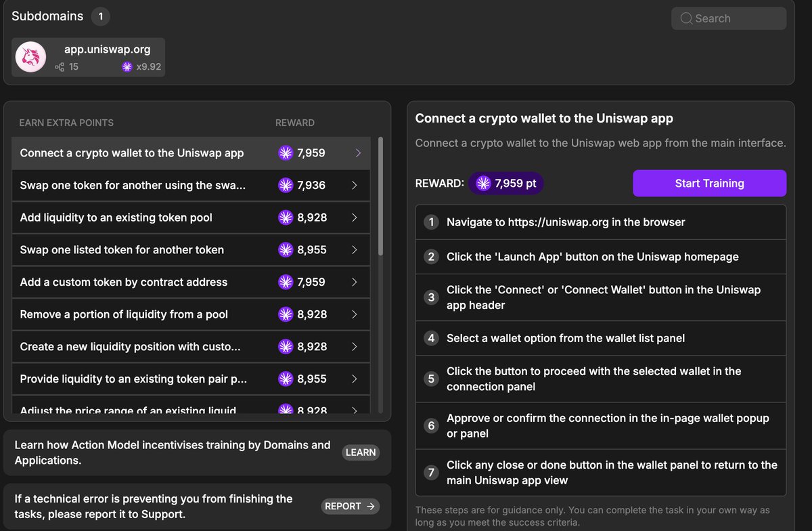Screen dimensions: 812x531
Task: Click the panel title Connect a crypto wallet to the Uniswap app
Action: point(544,119)
